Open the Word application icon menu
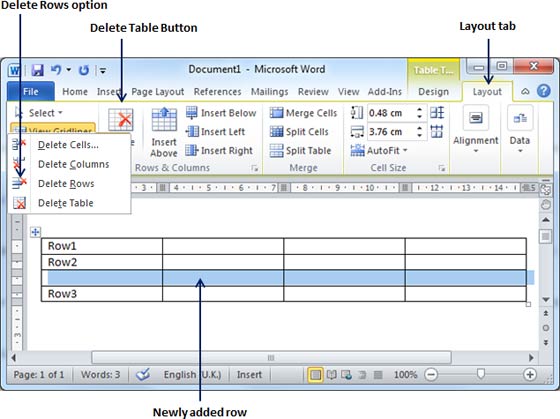The image size is (560, 419). click(14, 70)
